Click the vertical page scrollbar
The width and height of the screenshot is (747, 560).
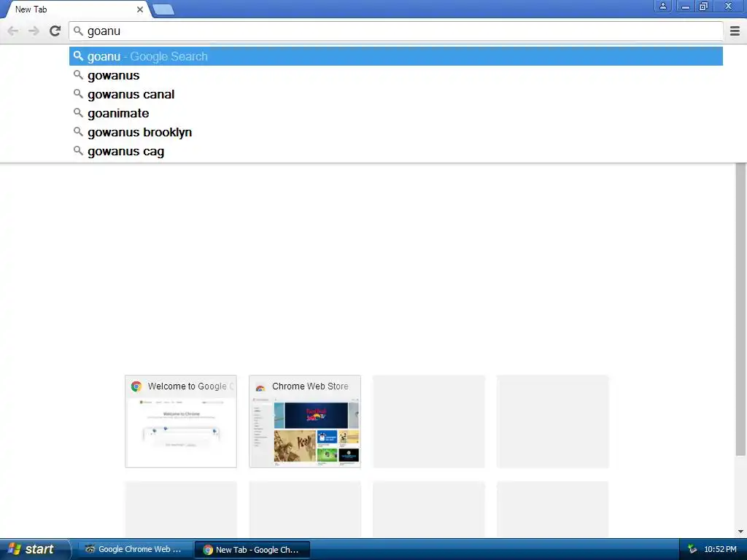tap(740, 309)
